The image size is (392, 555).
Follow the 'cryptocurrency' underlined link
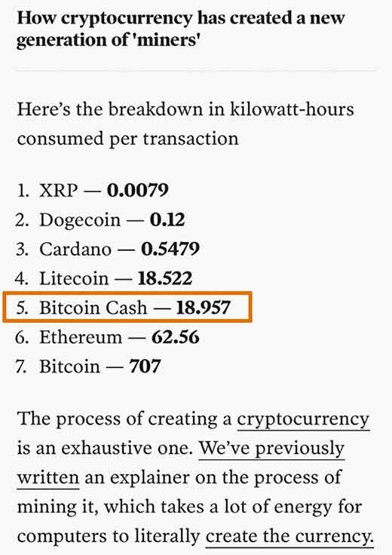(x=303, y=420)
